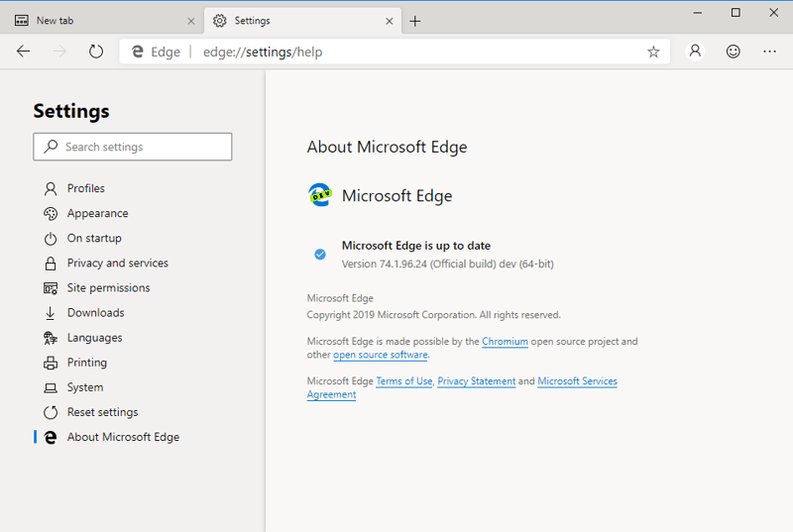
Task: Click the Edge Dev logo image
Action: pos(320,195)
